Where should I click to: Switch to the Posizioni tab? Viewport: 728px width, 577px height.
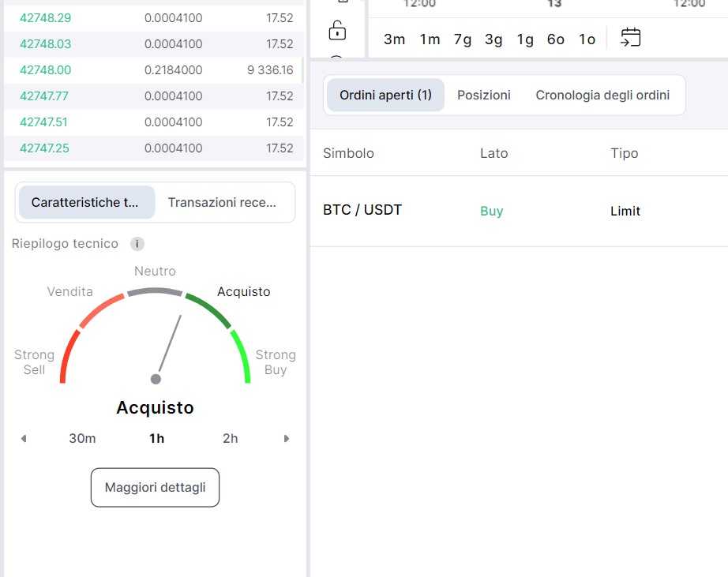click(484, 95)
